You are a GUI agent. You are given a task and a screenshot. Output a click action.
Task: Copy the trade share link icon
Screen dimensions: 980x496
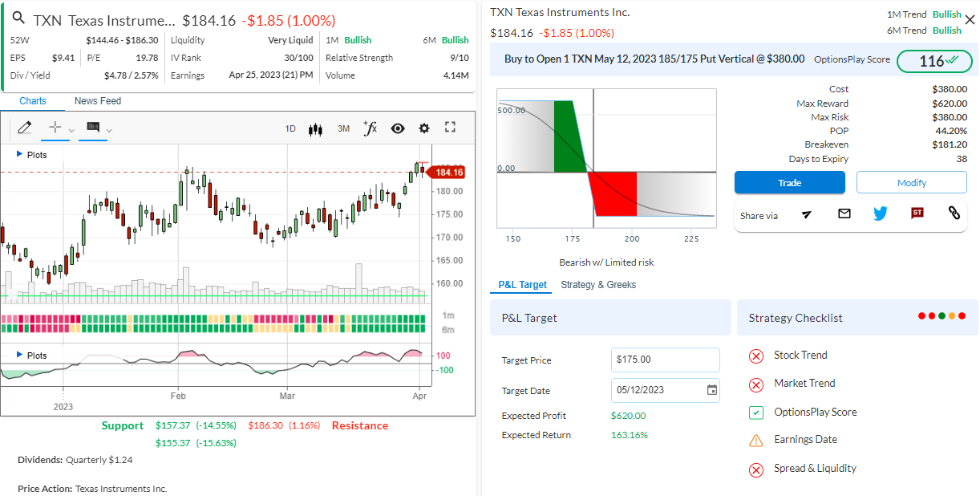click(954, 213)
